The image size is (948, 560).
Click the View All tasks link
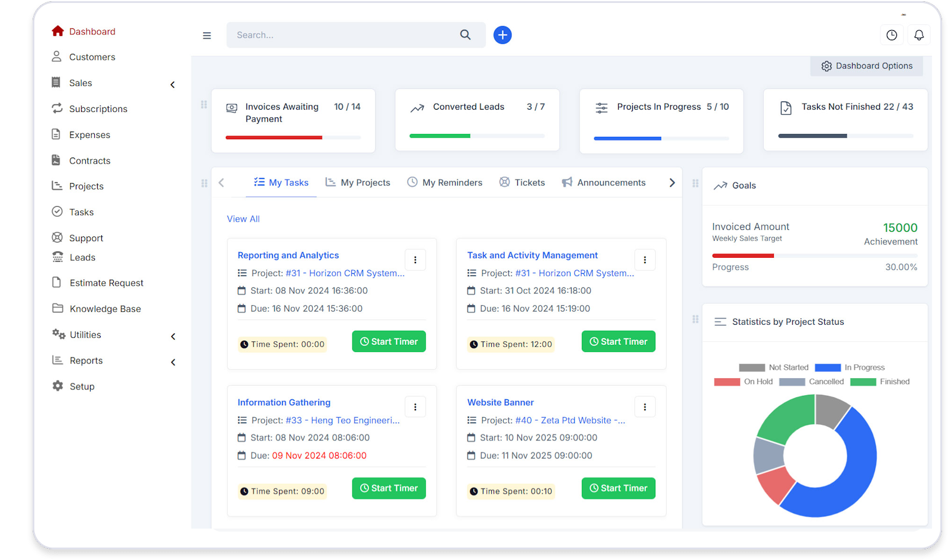click(243, 219)
